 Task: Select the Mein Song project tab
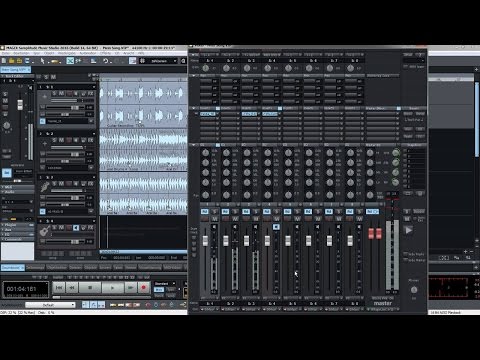(15, 70)
